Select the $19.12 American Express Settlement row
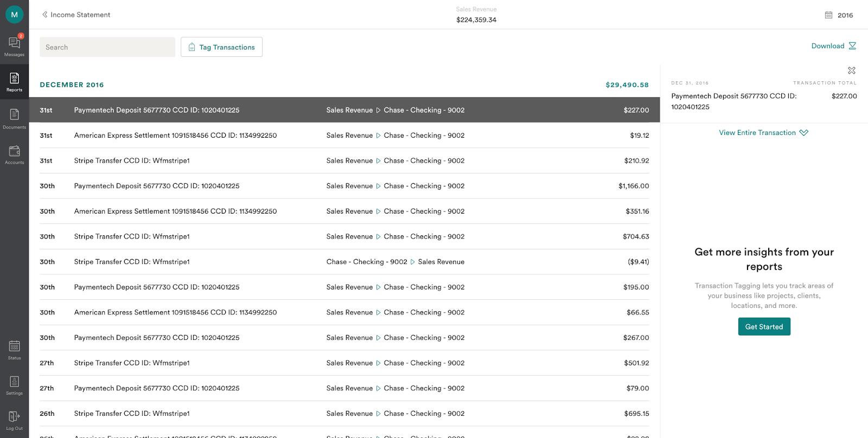868x438 pixels. click(344, 136)
